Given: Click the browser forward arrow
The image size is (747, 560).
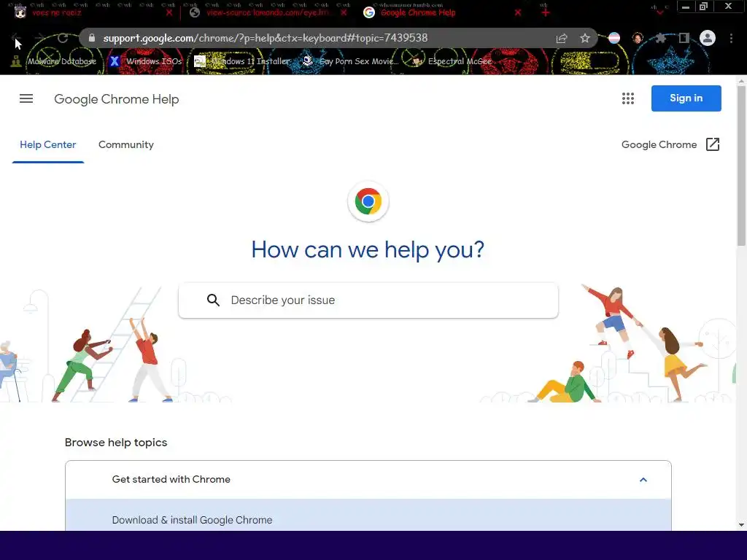Looking at the screenshot, I should (x=40, y=38).
